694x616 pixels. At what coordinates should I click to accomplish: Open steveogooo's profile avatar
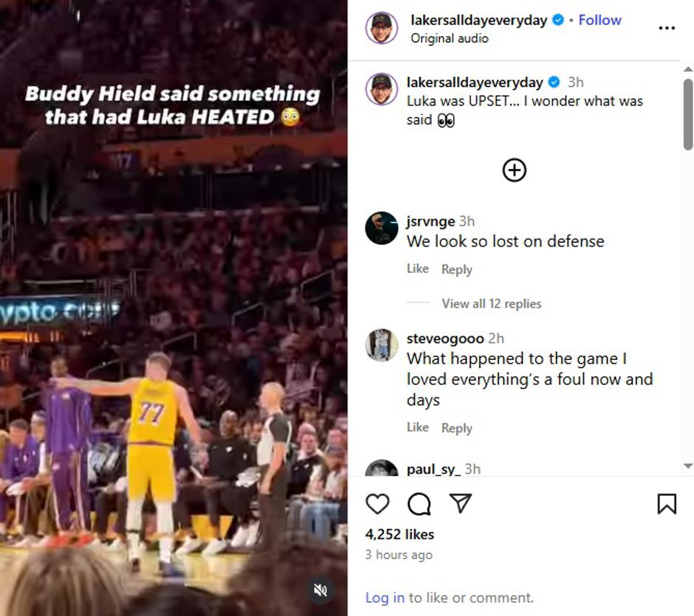382,345
